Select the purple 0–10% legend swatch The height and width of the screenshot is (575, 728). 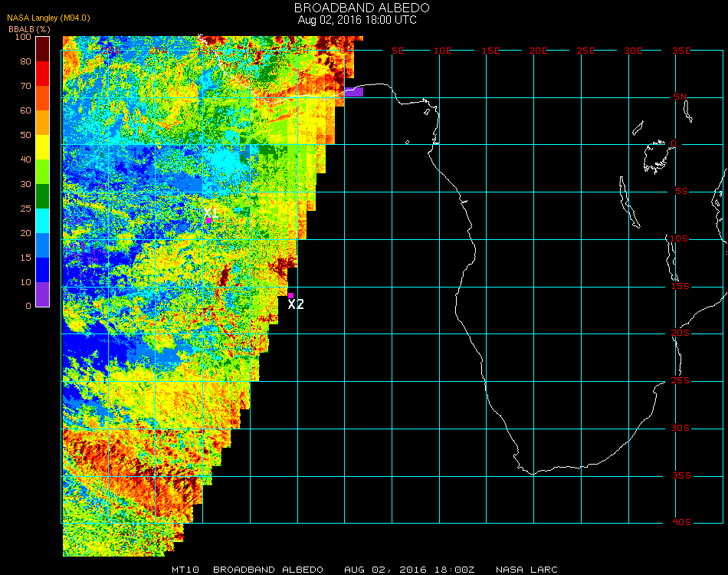click(43, 294)
